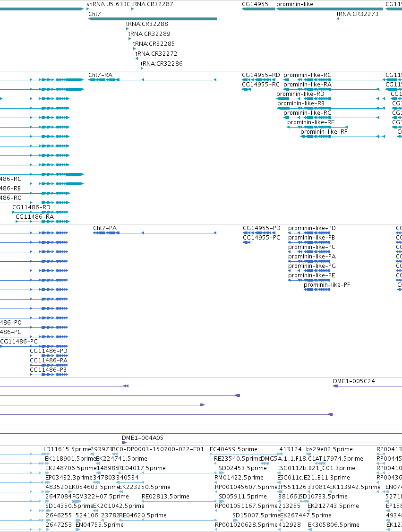Click the prominin-like-RB transcript label
402x532 pixels.
[301, 103]
